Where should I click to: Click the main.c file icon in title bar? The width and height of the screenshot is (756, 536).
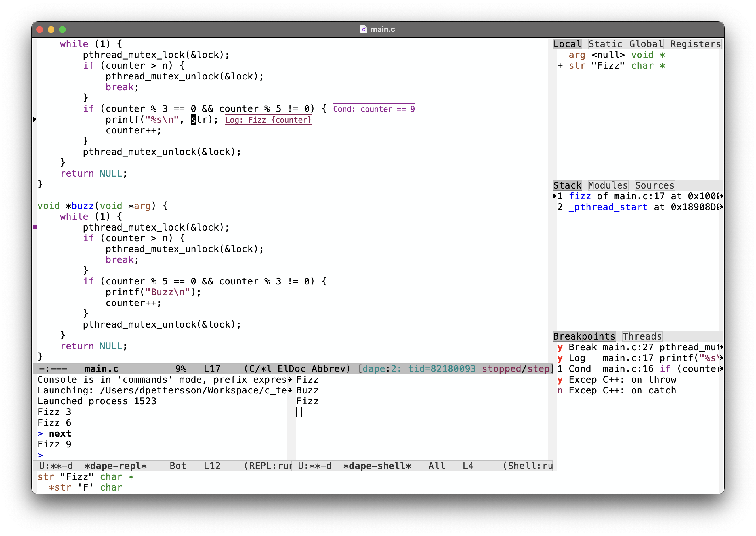[x=364, y=29]
